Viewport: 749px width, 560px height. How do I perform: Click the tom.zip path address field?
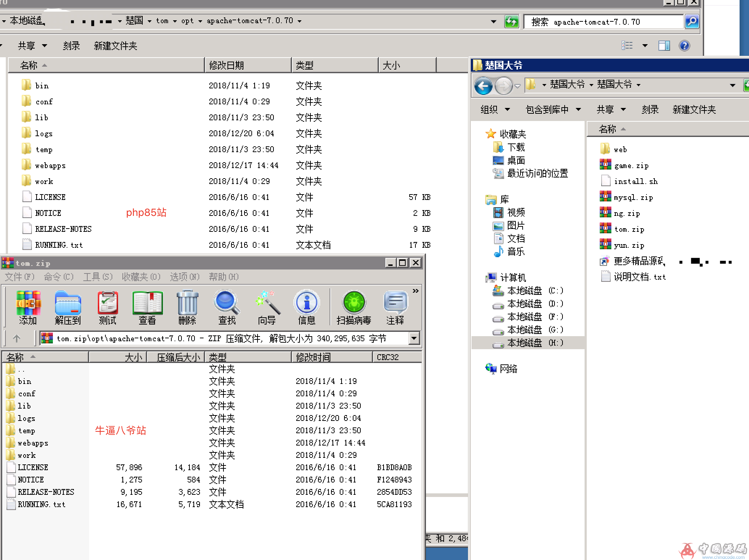click(x=225, y=339)
